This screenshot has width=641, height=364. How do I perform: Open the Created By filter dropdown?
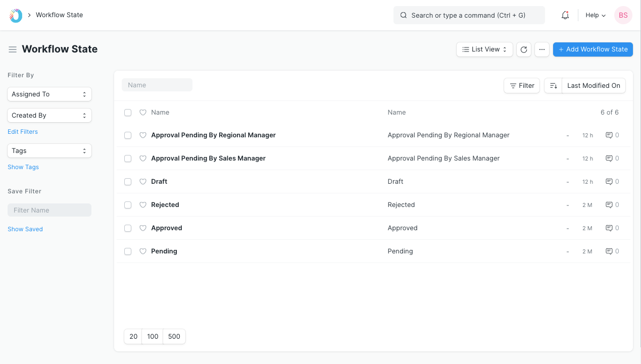(49, 115)
